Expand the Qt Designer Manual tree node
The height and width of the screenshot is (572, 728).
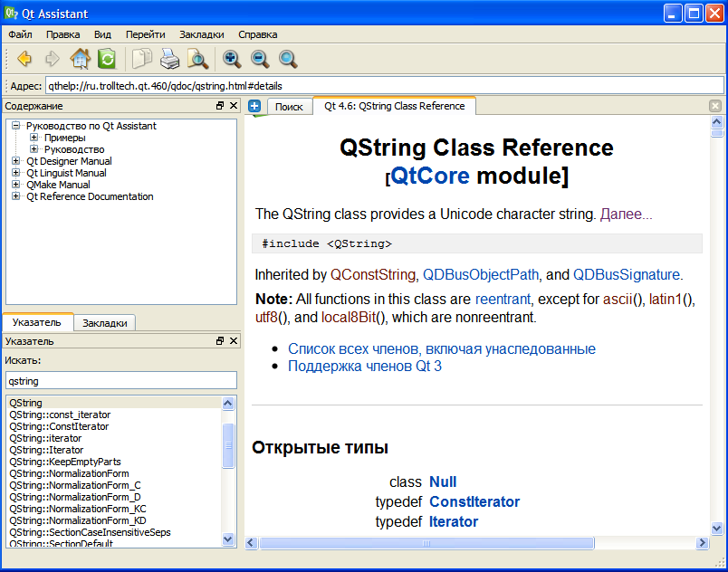(16, 161)
